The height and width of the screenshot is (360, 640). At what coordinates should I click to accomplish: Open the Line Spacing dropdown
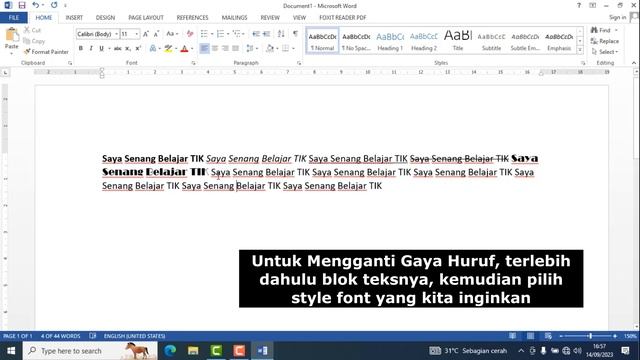257,48
